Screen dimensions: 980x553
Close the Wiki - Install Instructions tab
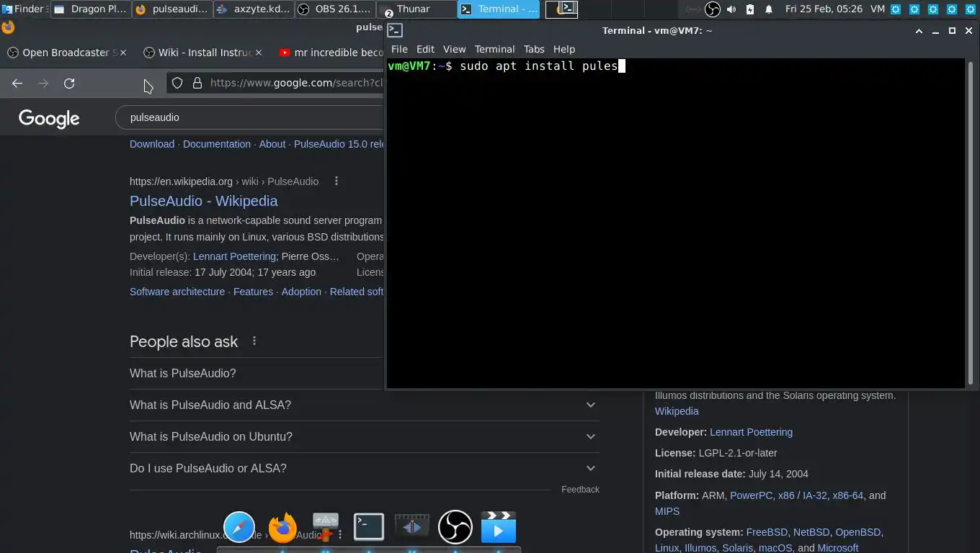click(259, 53)
